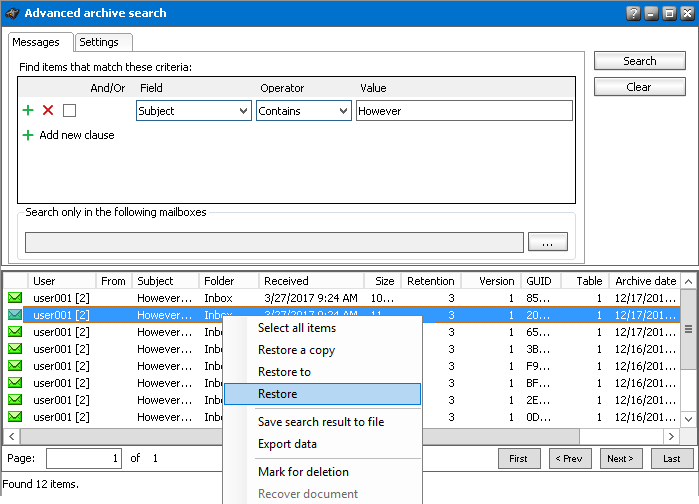Toggle the And/Or checkbox in clause row

point(69,110)
